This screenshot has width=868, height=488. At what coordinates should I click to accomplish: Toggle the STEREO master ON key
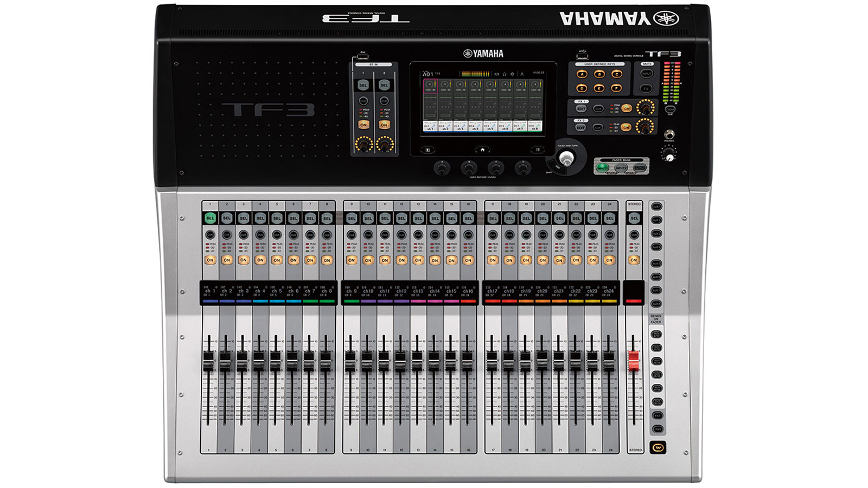point(634,260)
